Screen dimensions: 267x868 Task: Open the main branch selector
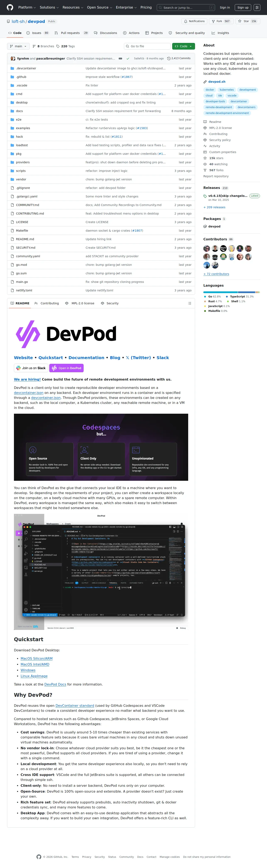point(19,46)
